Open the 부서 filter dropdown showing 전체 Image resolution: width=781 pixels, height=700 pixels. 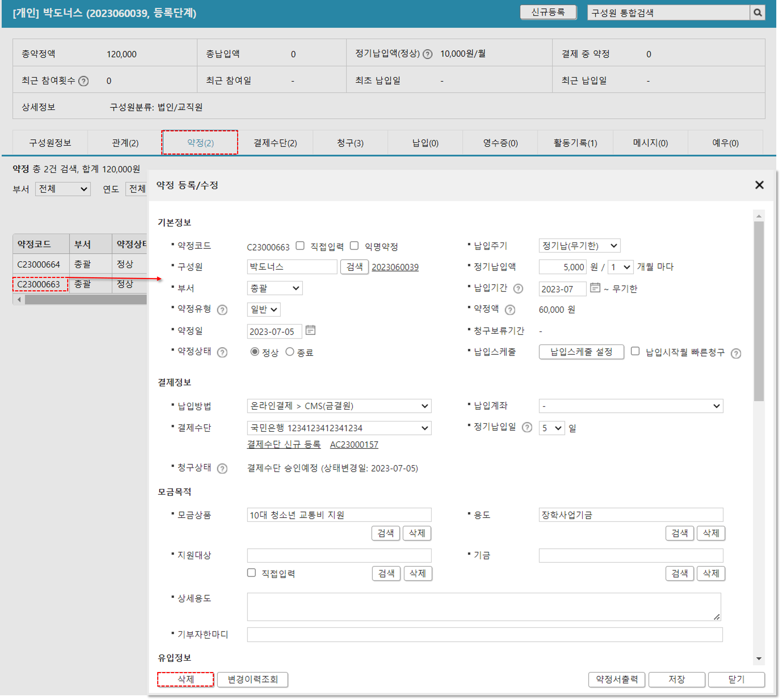point(63,189)
